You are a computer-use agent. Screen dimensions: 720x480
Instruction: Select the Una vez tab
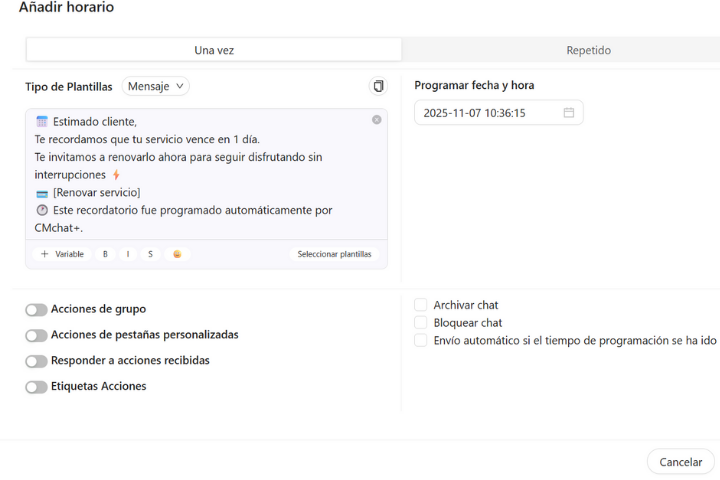(214, 50)
